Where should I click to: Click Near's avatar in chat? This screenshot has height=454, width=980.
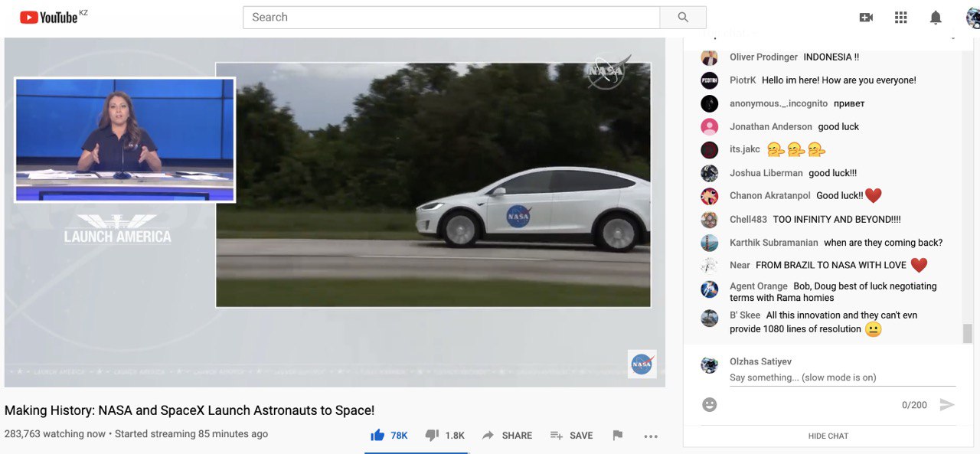point(710,266)
